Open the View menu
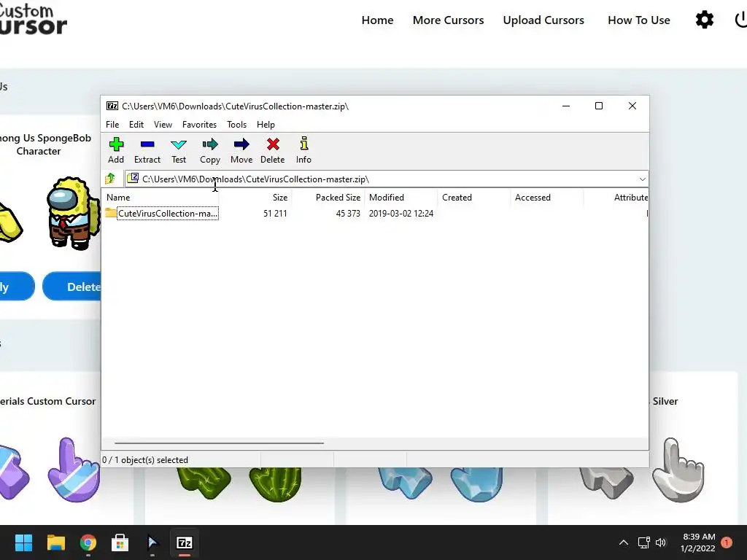The image size is (747, 560). coord(163,124)
